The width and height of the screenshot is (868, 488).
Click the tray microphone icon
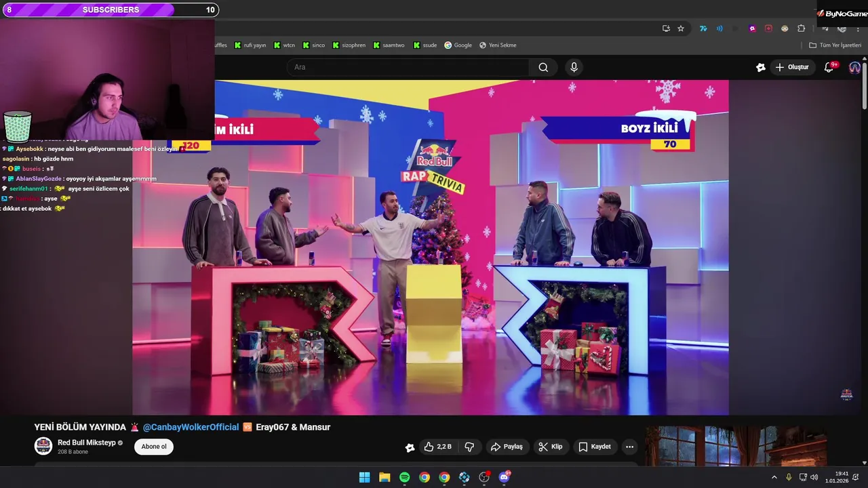click(789, 477)
